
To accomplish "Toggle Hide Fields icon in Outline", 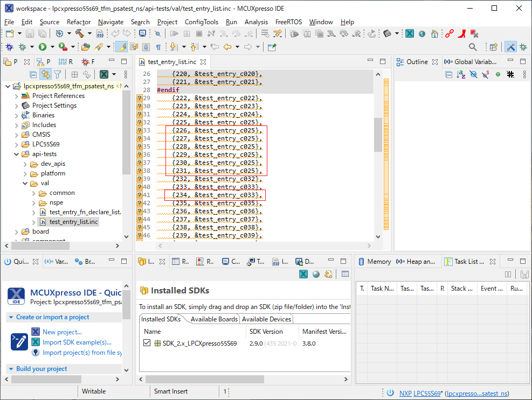I will [x=473, y=74].
